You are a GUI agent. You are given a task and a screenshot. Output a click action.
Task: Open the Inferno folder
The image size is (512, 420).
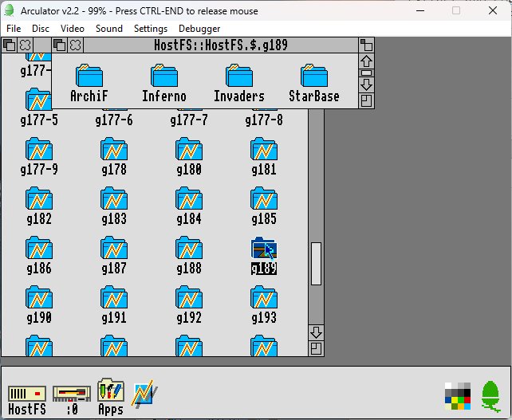(164, 76)
